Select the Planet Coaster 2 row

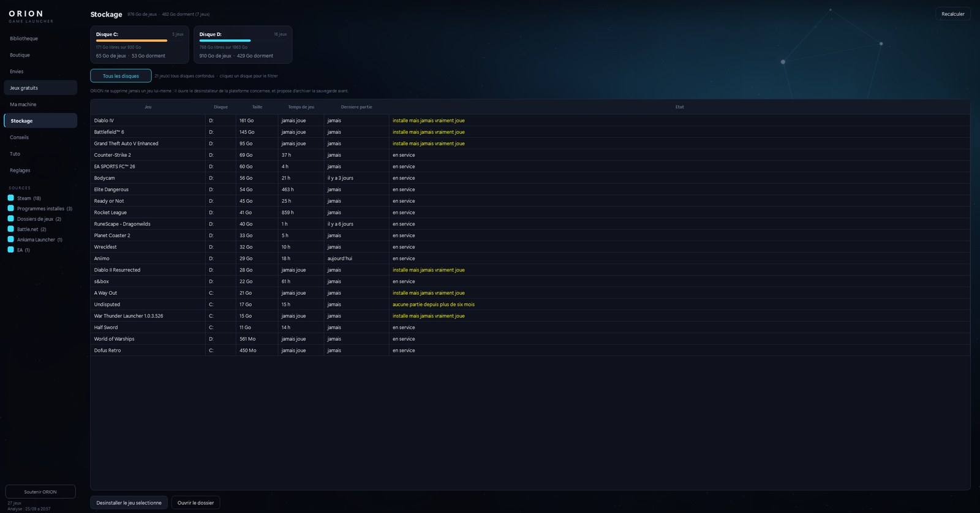(530, 235)
